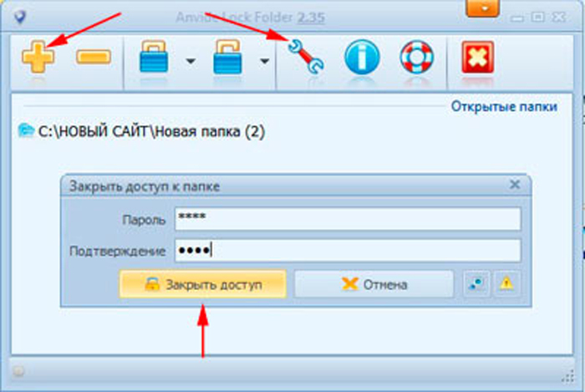Click the blue information icon
585x392 pixels.
tap(361, 59)
